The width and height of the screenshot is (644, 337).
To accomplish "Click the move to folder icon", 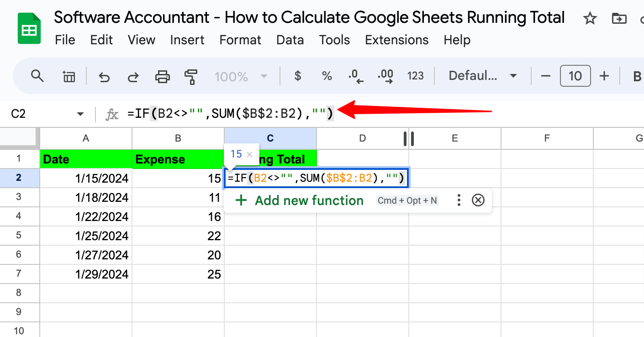I will [619, 19].
